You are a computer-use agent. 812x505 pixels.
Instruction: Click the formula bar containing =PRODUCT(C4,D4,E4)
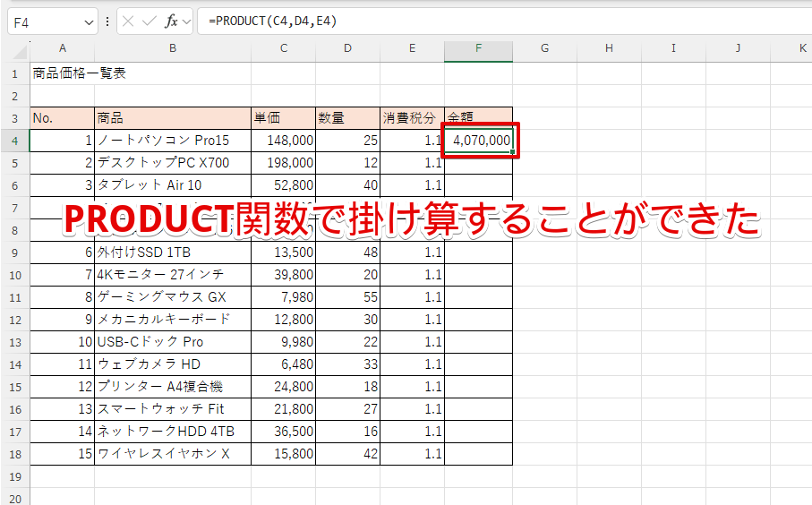504,21
